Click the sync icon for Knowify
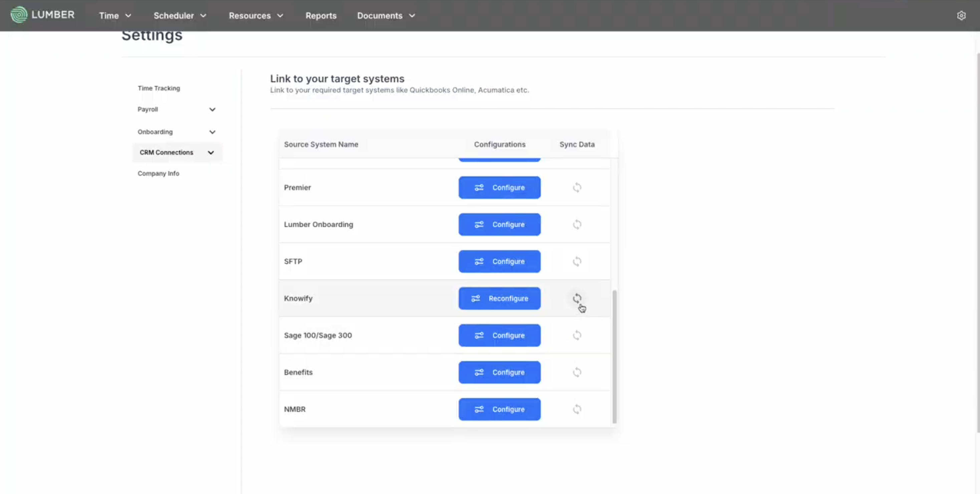This screenshot has height=494, width=980. [x=577, y=298]
